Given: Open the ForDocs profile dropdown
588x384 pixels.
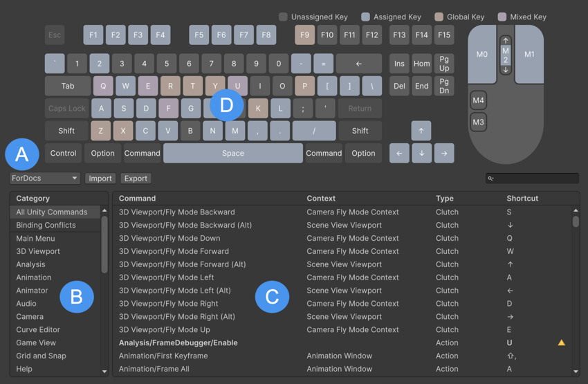Looking at the screenshot, I should [46, 179].
